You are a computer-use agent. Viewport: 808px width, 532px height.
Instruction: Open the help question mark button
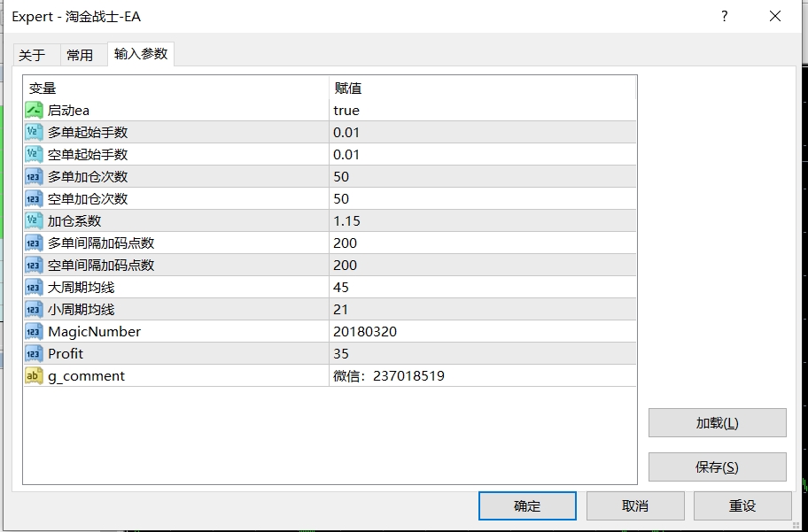724,17
